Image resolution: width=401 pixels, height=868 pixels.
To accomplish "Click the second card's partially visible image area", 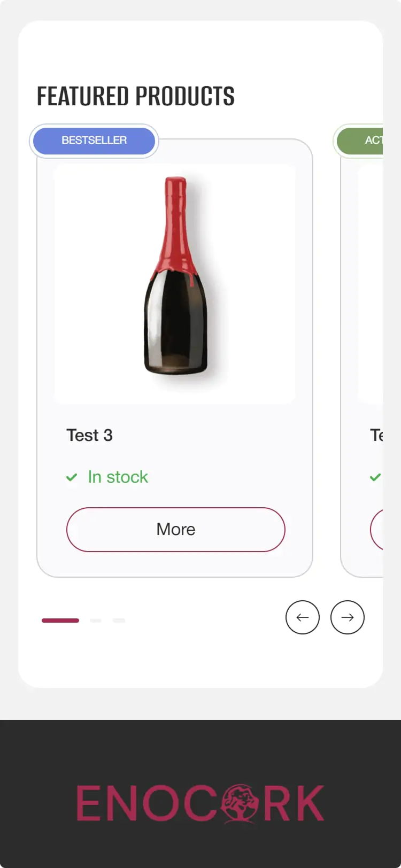I will pos(371,283).
